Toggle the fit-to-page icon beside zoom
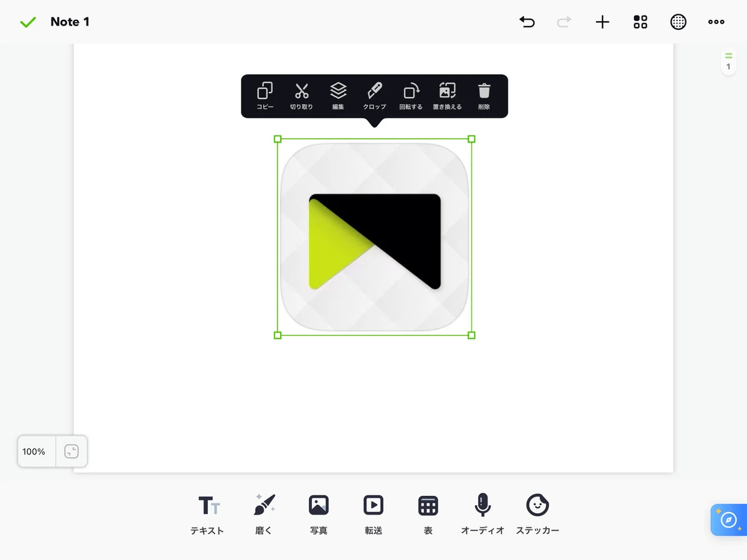The height and width of the screenshot is (560, 747). point(72,452)
